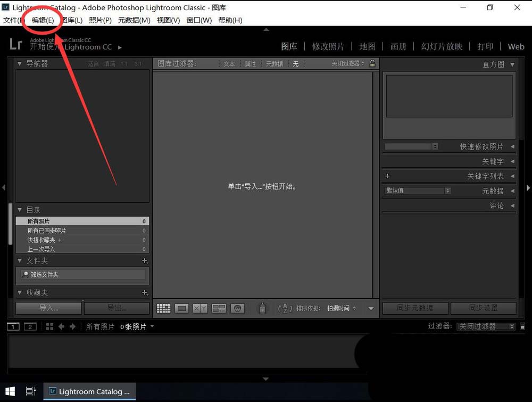The height and width of the screenshot is (402, 532).
Task: Open the 窗口(W) menu
Action: point(199,20)
